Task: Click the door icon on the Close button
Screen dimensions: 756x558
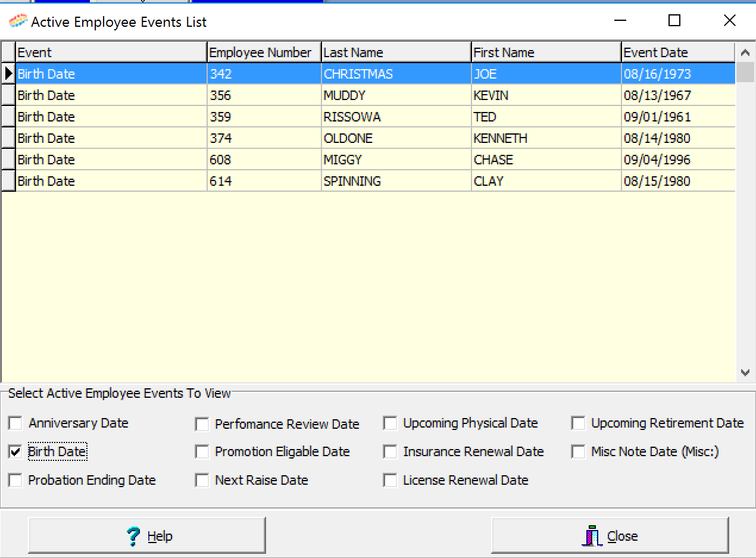Action: [x=592, y=536]
